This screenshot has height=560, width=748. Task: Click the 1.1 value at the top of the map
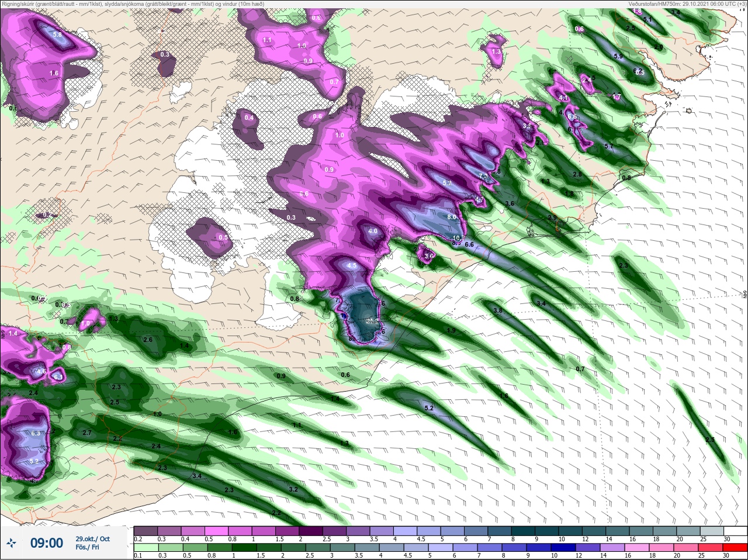click(268, 40)
